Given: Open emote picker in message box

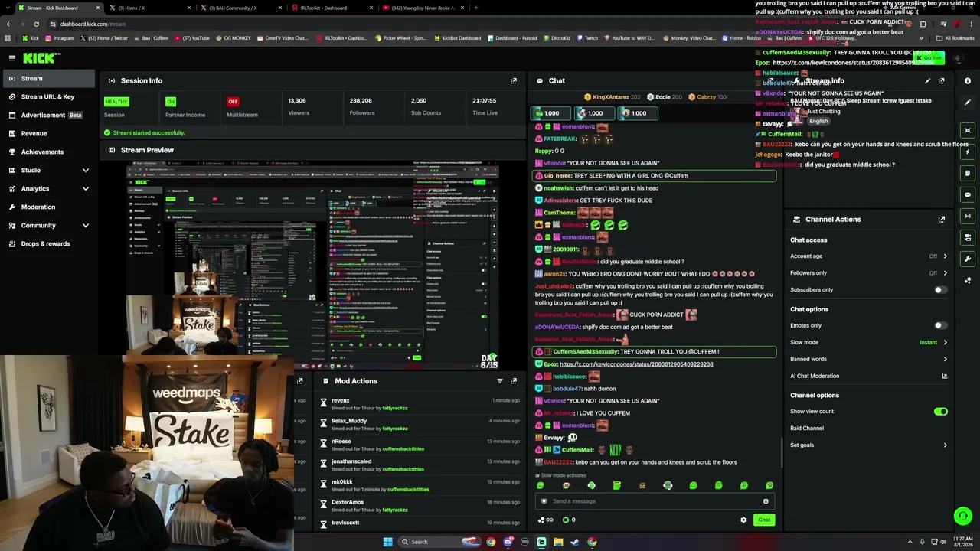Looking at the screenshot, I should pos(766,501).
